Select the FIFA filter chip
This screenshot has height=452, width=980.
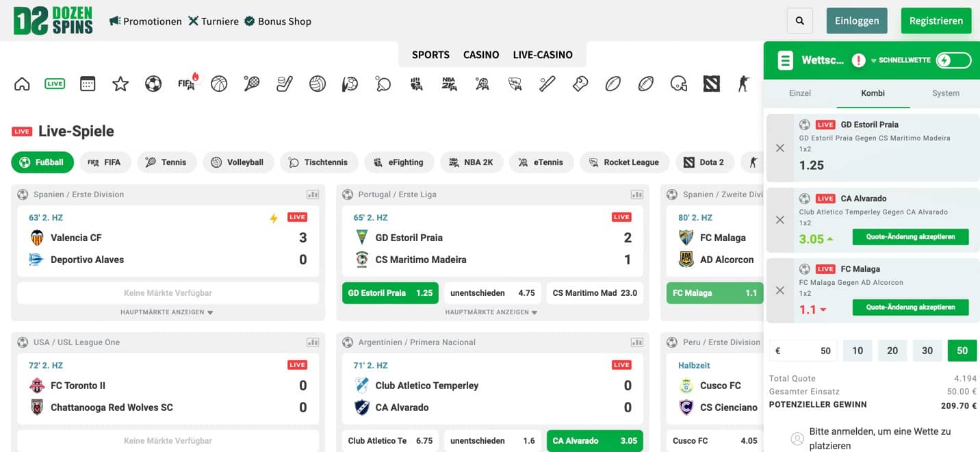[x=104, y=162]
